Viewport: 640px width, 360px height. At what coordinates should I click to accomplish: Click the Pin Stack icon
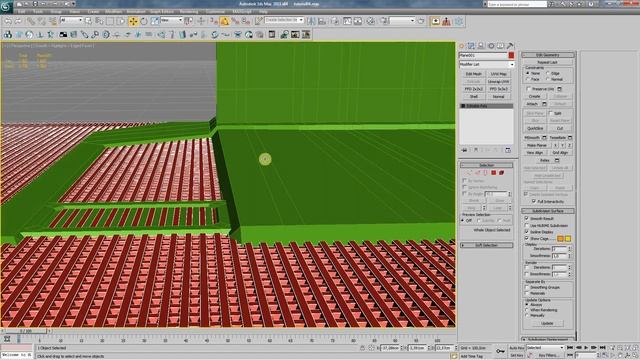[464, 150]
